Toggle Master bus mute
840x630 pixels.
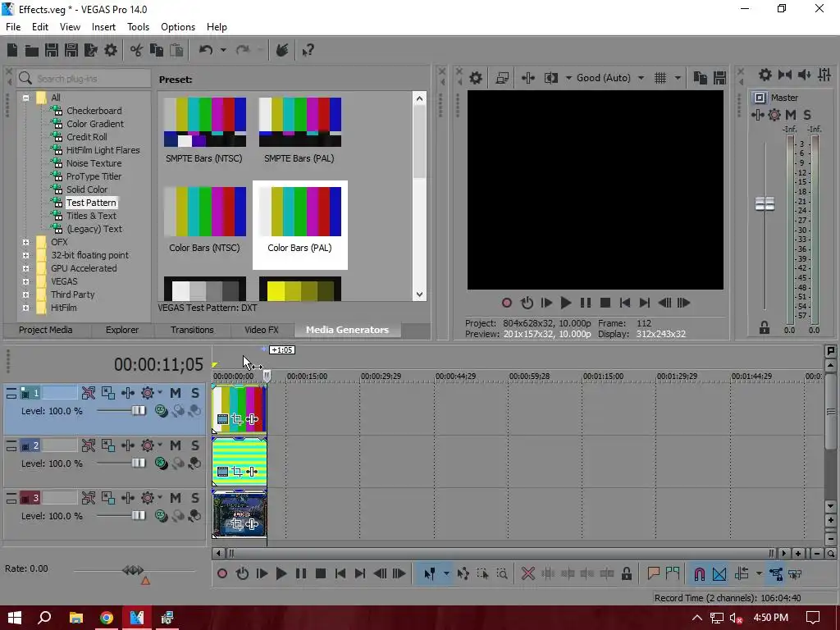[x=790, y=115]
